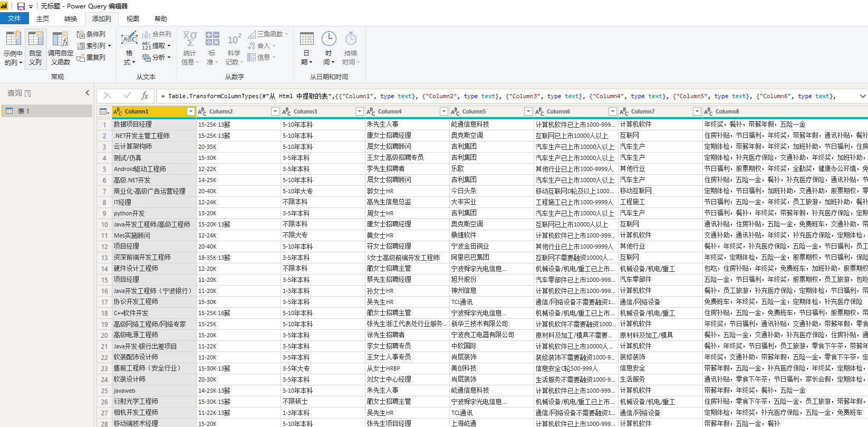Switch to the 主页 home tab
868x427 pixels.
coord(43,19)
